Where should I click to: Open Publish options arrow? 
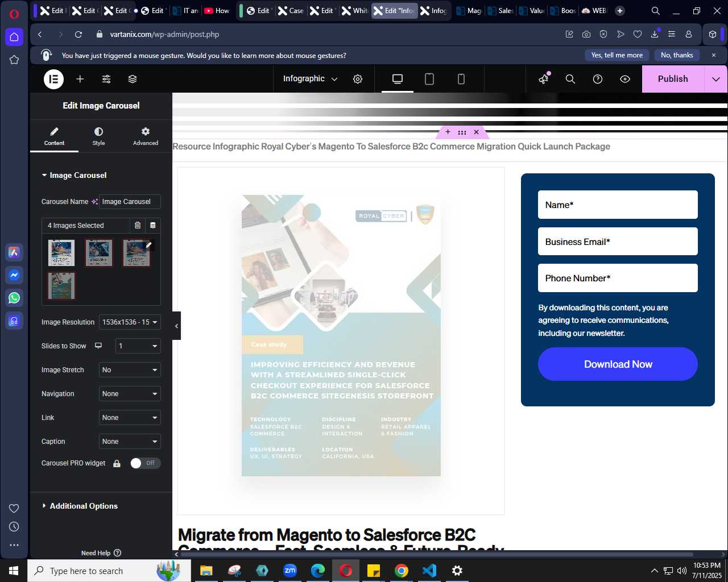(x=715, y=79)
